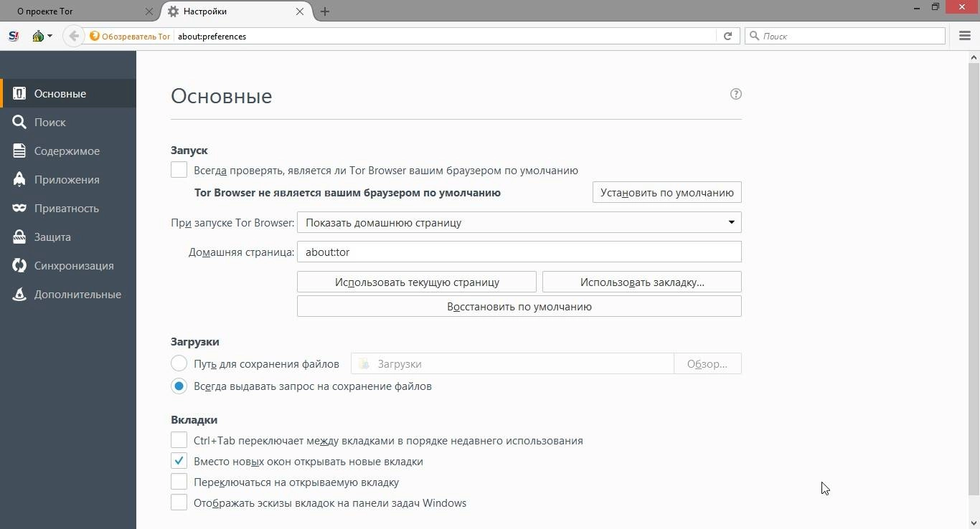Click Восстановить по умолчанию button

[519, 306]
